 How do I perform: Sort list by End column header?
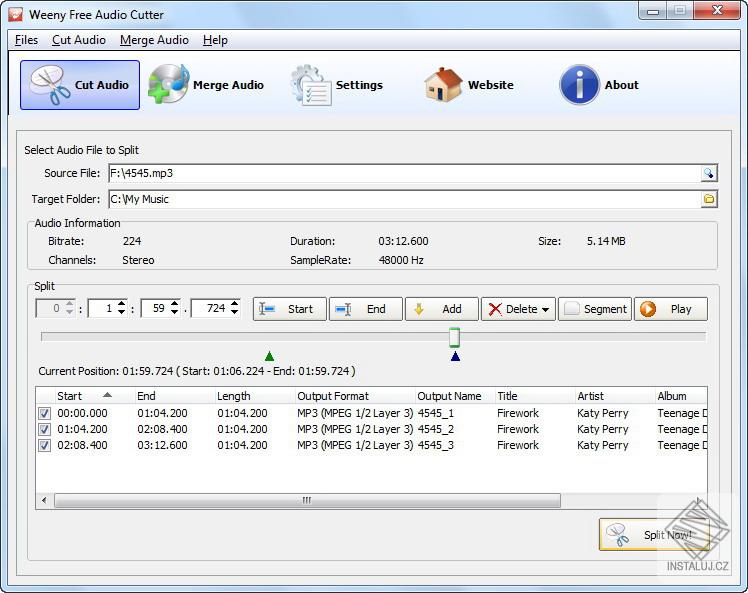(x=174, y=396)
